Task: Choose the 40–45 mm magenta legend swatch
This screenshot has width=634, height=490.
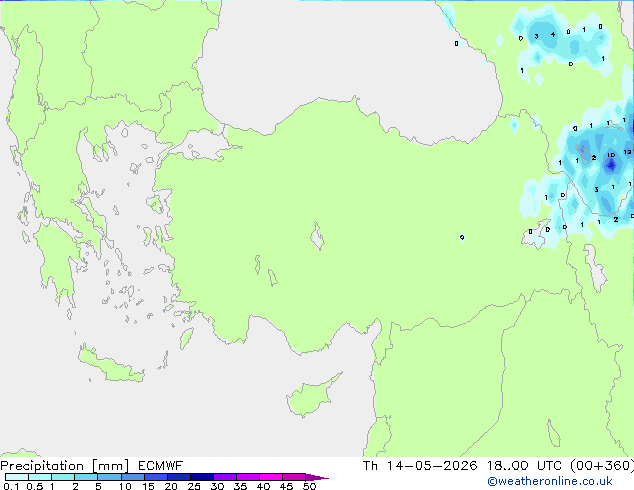Action: click(271, 477)
